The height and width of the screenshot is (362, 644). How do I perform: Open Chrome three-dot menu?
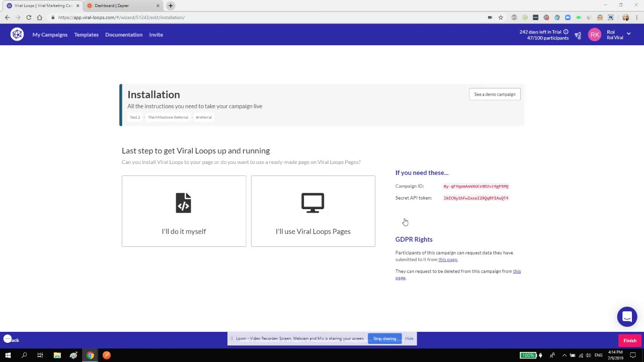pyautogui.click(x=636, y=17)
